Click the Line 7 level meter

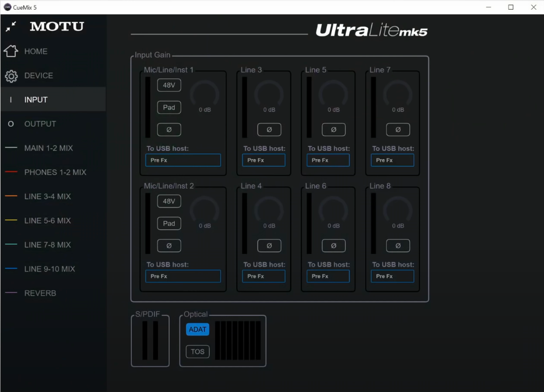tap(373, 107)
